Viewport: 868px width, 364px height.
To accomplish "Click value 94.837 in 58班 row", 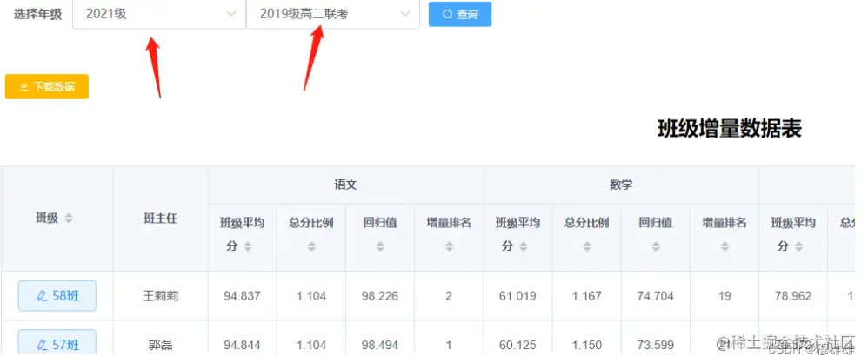I will (x=242, y=296).
